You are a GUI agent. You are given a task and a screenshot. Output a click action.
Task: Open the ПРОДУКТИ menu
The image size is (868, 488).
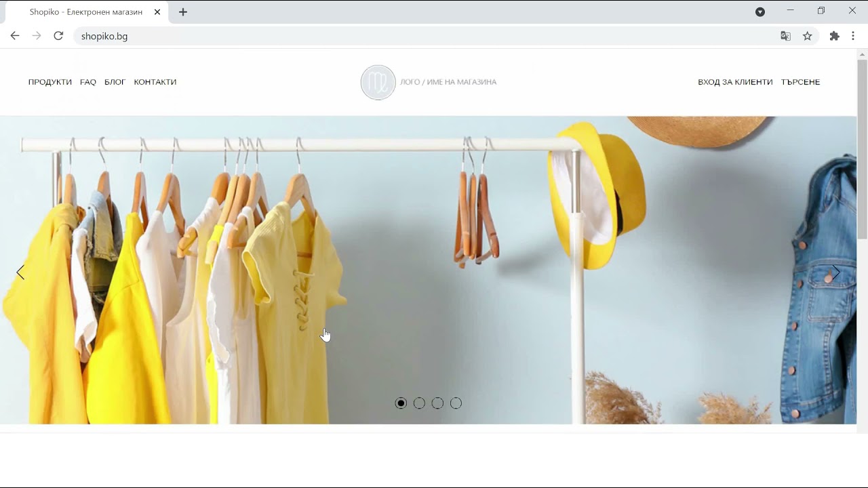pos(50,82)
